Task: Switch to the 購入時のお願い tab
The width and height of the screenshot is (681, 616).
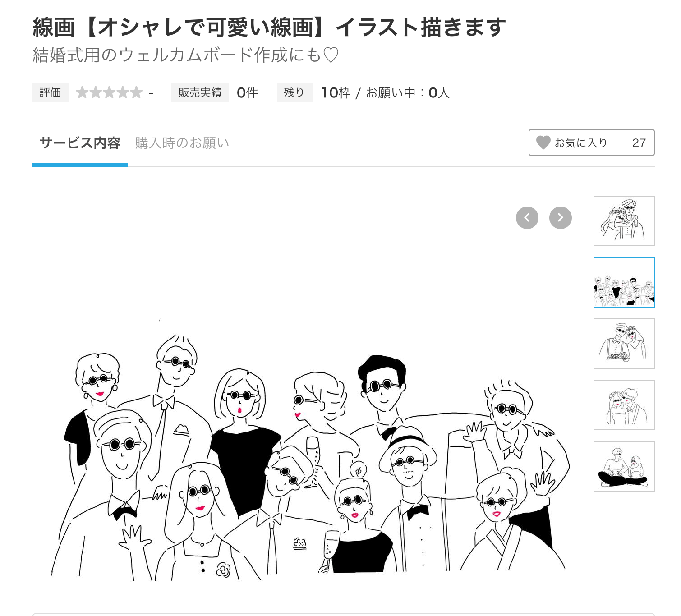Action: pos(182,143)
